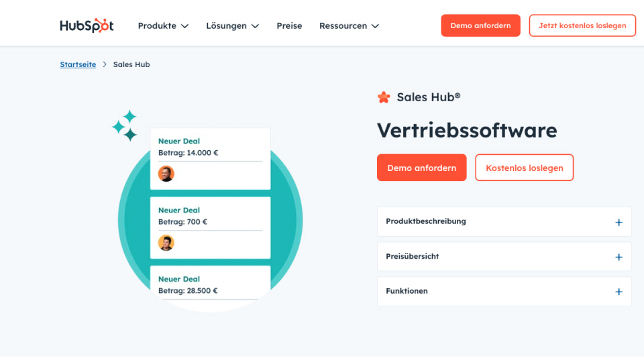644x362 pixels.
Task: Click Demo anfordern in the header
Action: click(480, 25)
